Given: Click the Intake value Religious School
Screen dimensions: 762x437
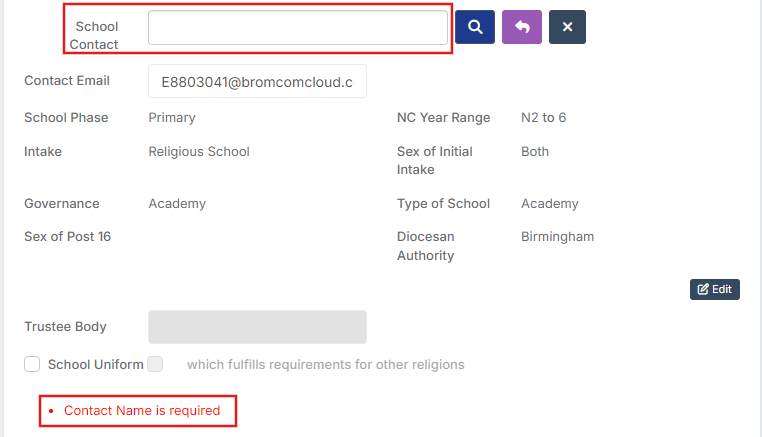Looking at the screenshot, I should pyautogui.click(x=199, y=152).
